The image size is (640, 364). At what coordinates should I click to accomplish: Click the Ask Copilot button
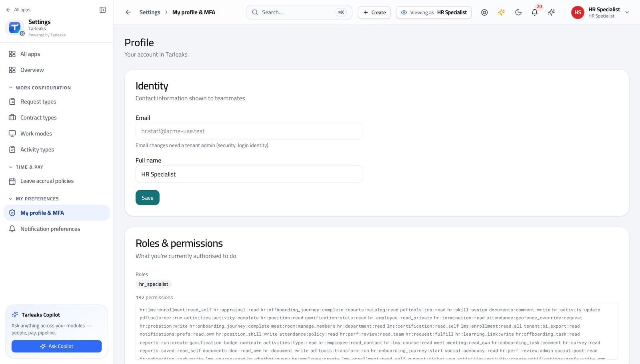[x=56, y=346]
